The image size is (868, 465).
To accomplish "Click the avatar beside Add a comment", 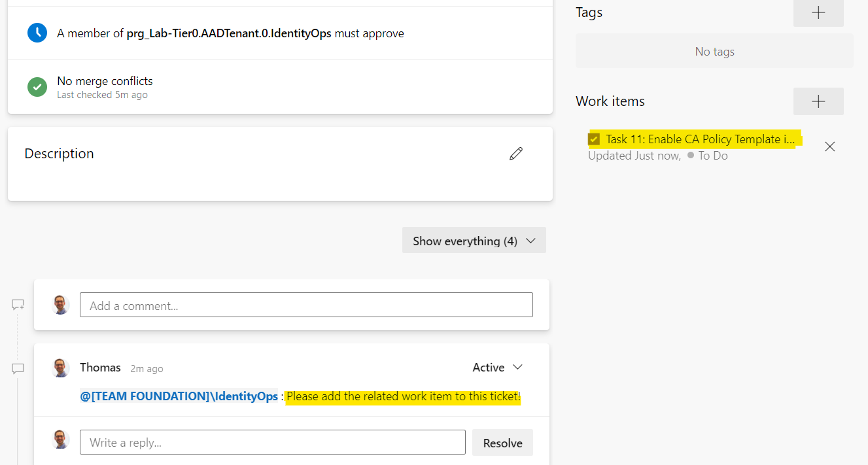I will 61,305.
